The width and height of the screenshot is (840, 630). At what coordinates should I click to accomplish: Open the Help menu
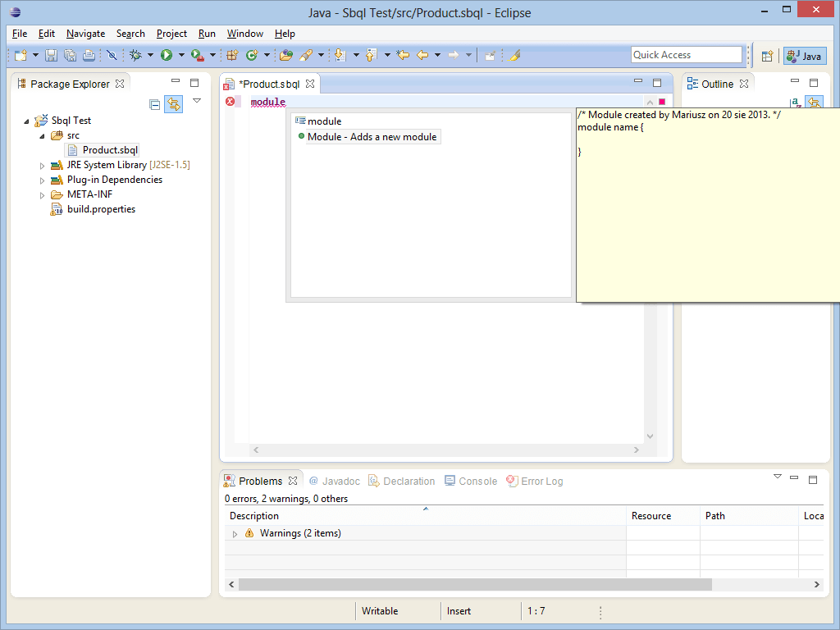tap(285, 33)
